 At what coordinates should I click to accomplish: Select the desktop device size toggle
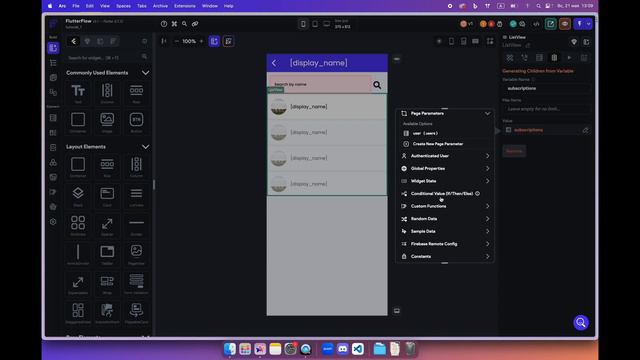pyautogui.click(x=327, y=24)
